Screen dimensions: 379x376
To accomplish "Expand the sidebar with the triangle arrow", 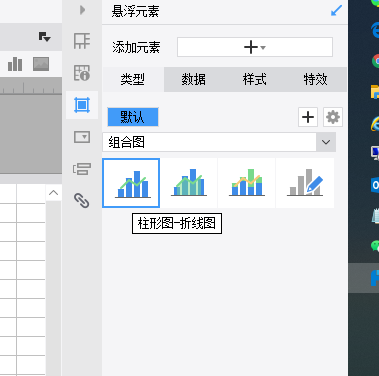I will [82, 10].
